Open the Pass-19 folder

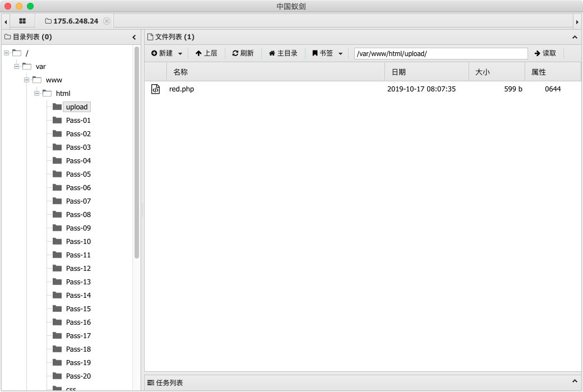point(72,362)
